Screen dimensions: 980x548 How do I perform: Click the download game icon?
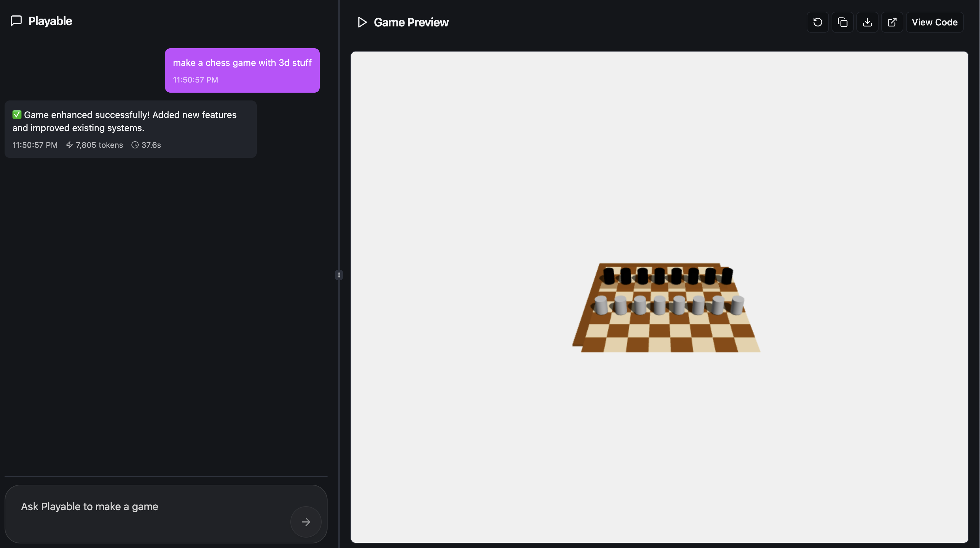(867, 22)
